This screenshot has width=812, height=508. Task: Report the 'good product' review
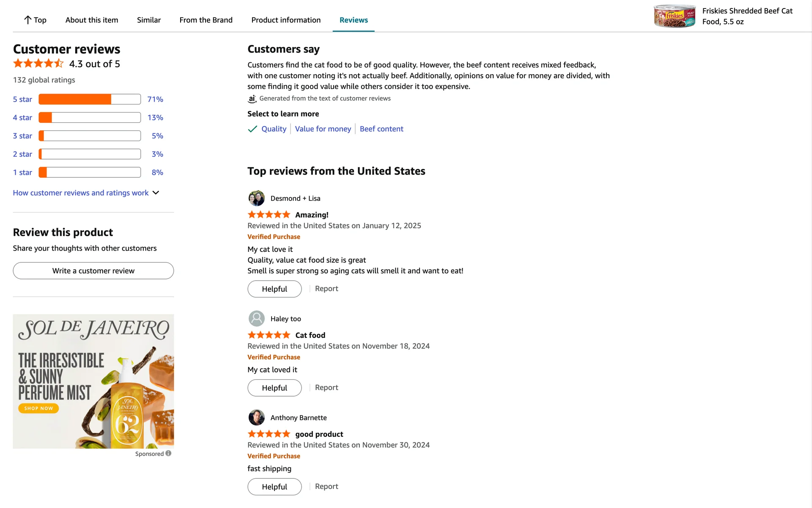326,486
